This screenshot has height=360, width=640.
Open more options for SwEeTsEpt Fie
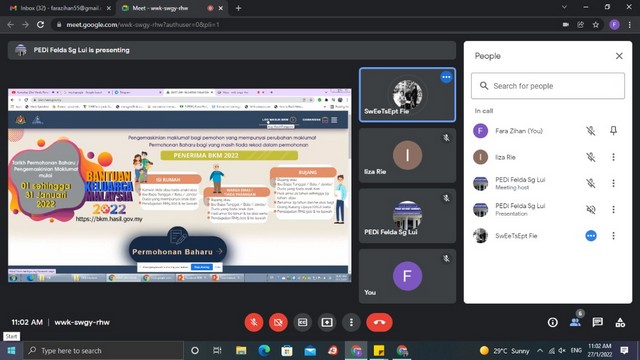pyautogui.click(x=613, y=236)
